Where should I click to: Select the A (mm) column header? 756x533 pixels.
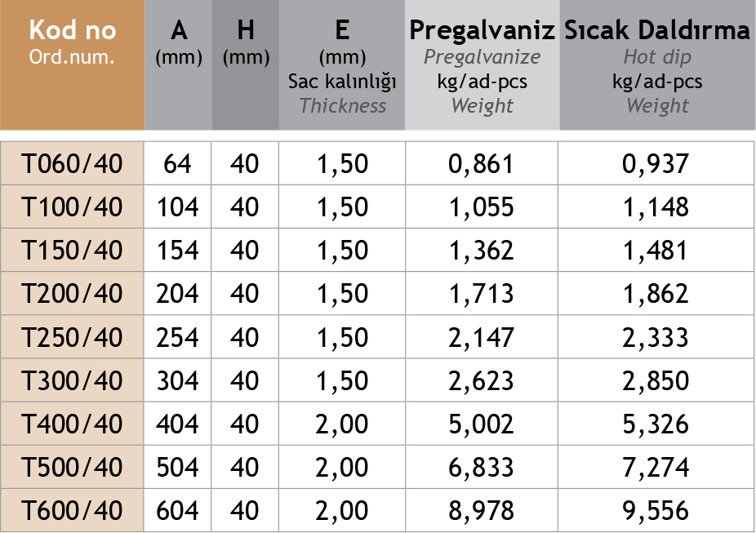(x=179, y=65)
